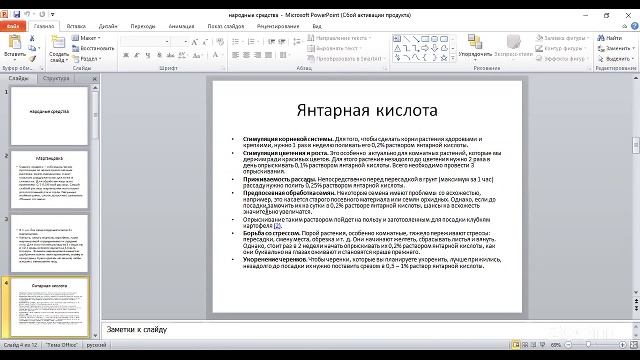640x360 pixels.
Task: Select slide 2 thumbnail Марганцовка
Action: point(49,180)
